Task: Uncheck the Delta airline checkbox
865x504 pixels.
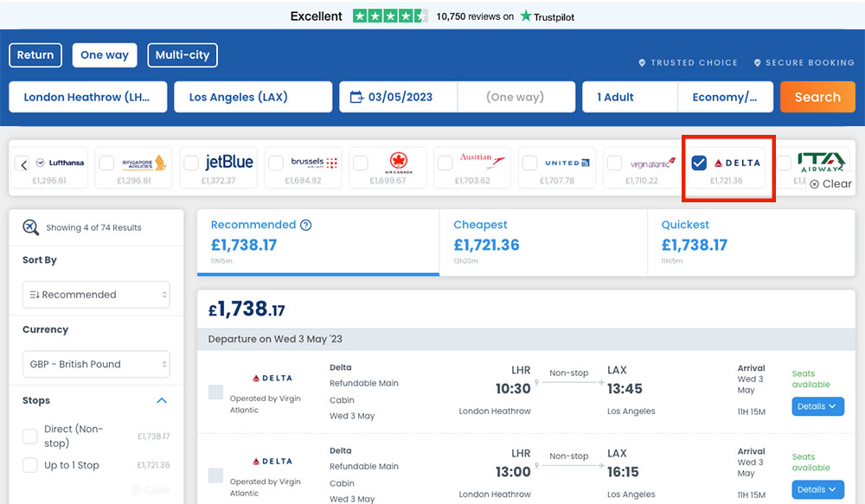Action: point(699,163)
